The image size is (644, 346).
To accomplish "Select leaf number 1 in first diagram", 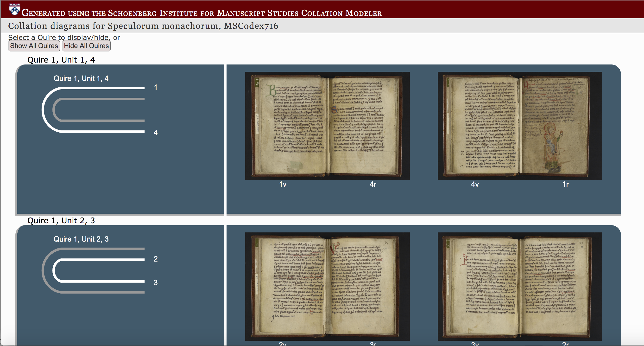I will click(x=156, y=87).
